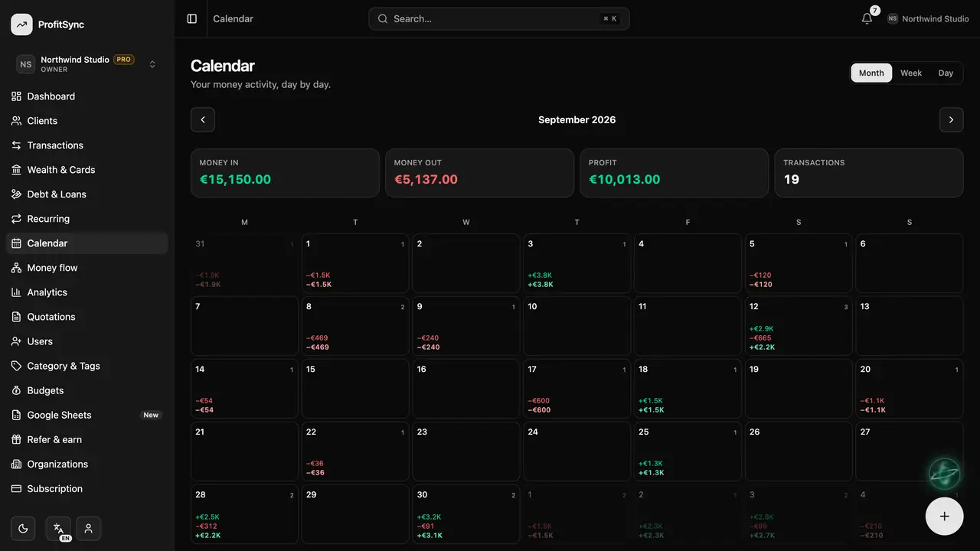The image size is (980, 551).
Task: Click the ProfitSync logo icon
Action: point(21,24)
